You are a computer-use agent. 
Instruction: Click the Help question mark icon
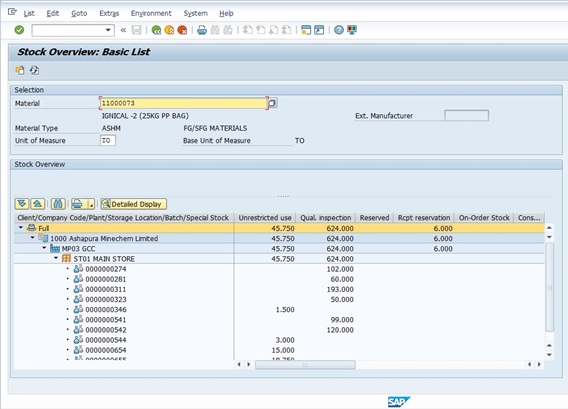tap(339, 30)
